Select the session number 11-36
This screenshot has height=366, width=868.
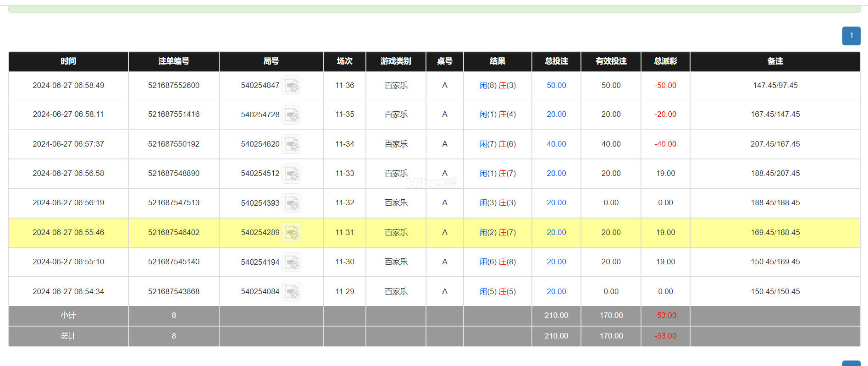coord(344,85)
